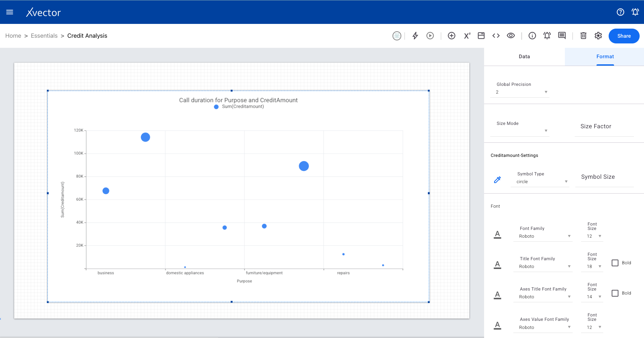Open the Font Family Roboto dropdown
The image size is (644, 338).
(x=543, y=236)
